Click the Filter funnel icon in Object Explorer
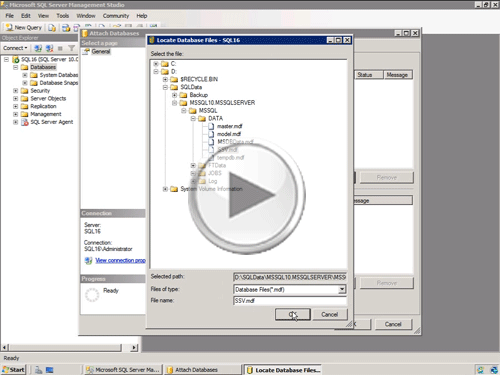 coord(71,48)
